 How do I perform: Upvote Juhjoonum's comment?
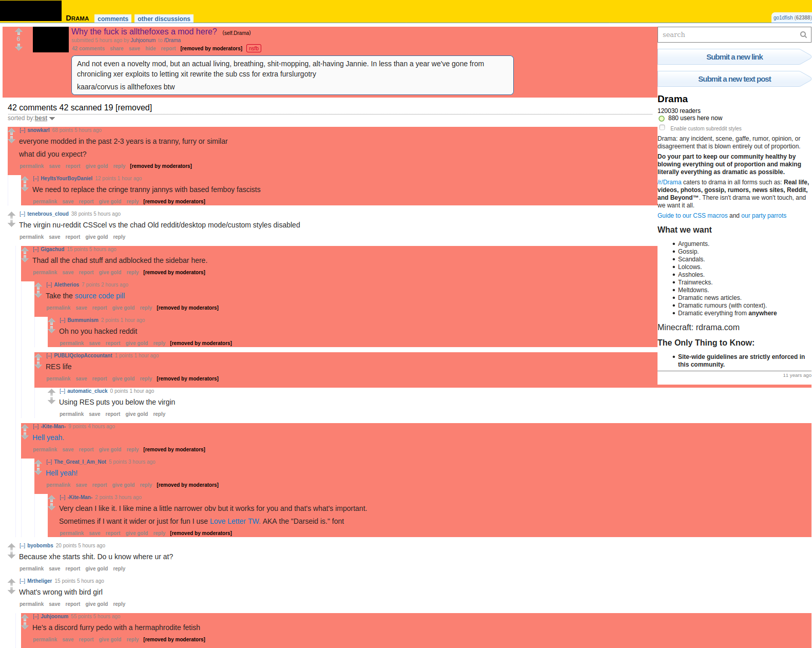click(25, 618)
